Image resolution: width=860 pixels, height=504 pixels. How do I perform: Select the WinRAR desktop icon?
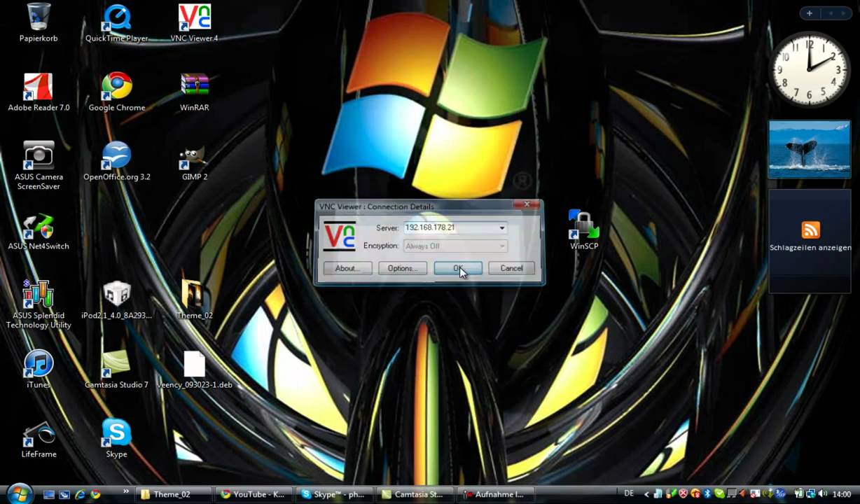[x=194, y=92]
